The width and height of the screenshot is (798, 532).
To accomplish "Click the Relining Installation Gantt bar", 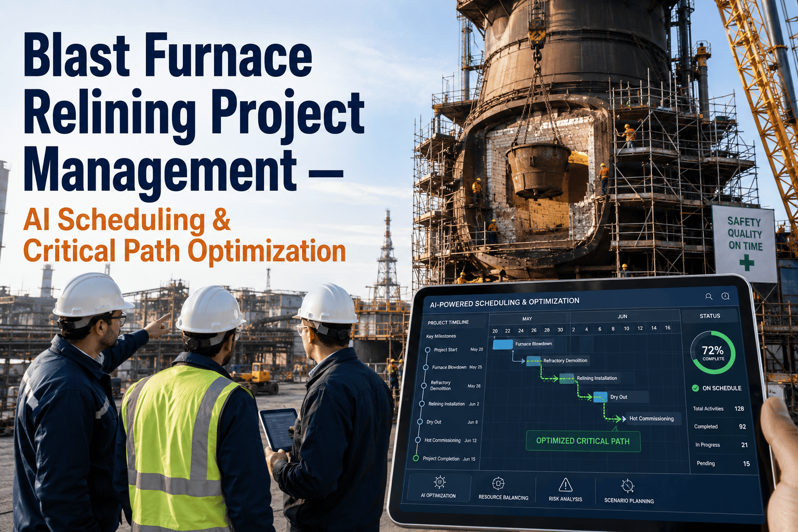I will click(x=566, y=378).
